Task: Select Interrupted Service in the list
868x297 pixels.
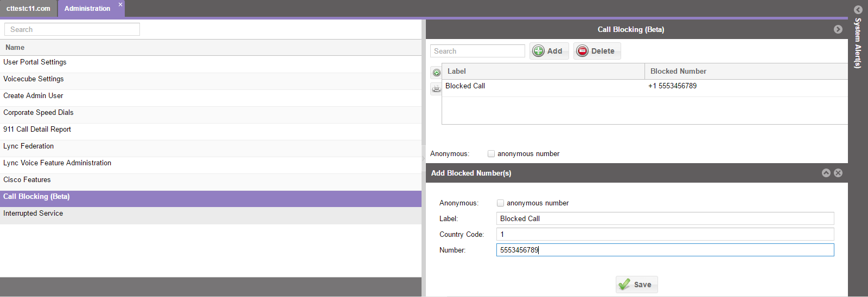Action: 33,214
